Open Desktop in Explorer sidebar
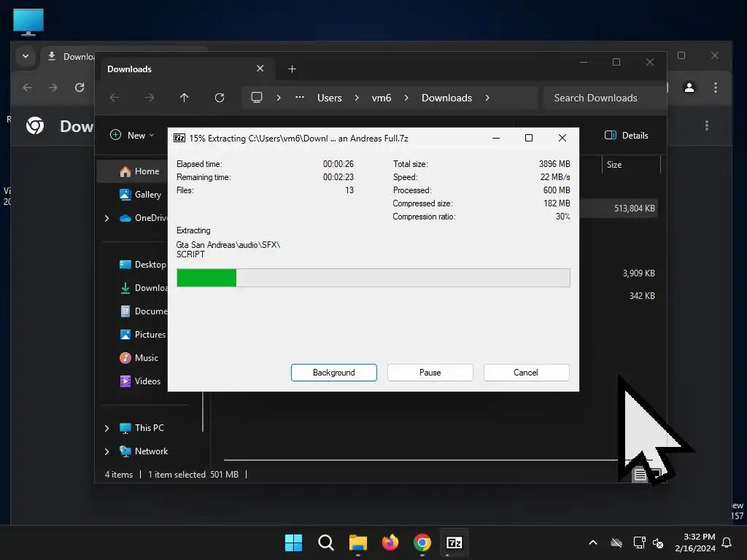 [142, 264]
